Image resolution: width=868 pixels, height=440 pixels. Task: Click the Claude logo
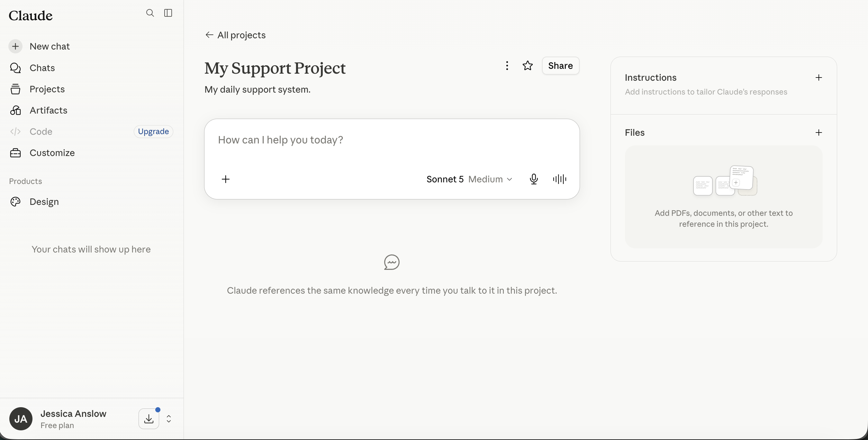click(x=31, y=15)
